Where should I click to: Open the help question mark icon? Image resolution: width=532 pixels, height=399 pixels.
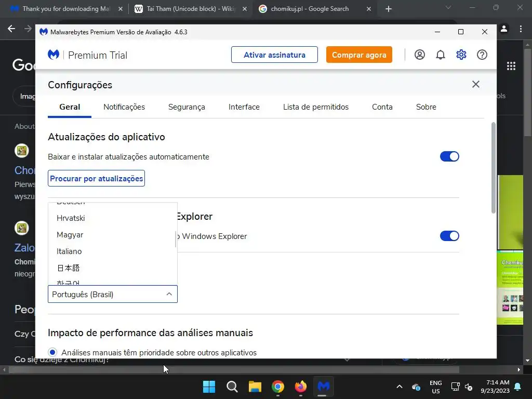[x=482, y=55]
